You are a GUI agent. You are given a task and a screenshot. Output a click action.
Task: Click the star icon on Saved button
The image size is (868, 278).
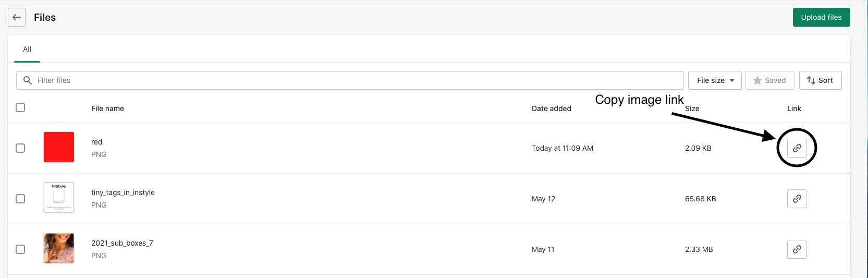point(757,80)
